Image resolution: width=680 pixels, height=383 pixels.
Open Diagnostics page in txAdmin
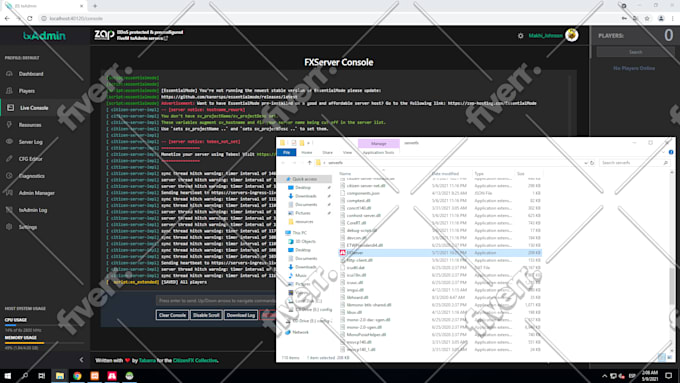tap(32, 176)
